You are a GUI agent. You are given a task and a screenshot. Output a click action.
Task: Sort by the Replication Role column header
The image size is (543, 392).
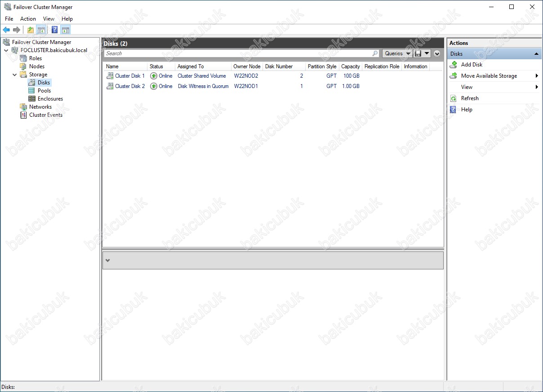click(382, 66)
